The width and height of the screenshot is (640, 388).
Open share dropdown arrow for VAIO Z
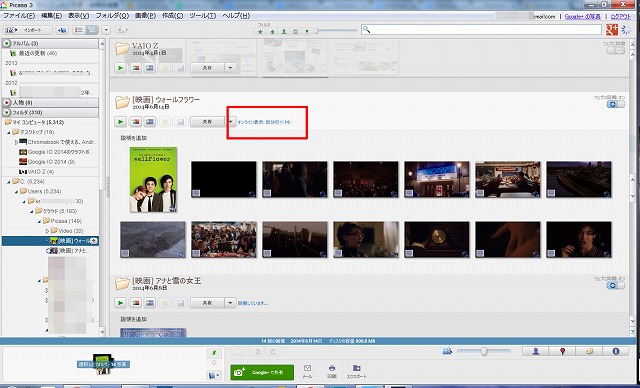(x=230, y=68)
